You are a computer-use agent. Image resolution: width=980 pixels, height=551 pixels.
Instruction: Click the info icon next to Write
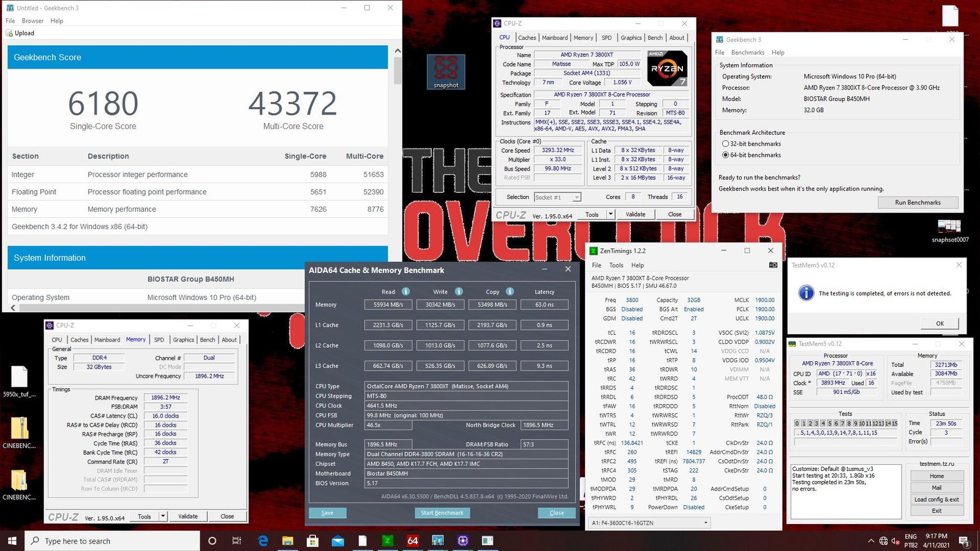point(459,291)
